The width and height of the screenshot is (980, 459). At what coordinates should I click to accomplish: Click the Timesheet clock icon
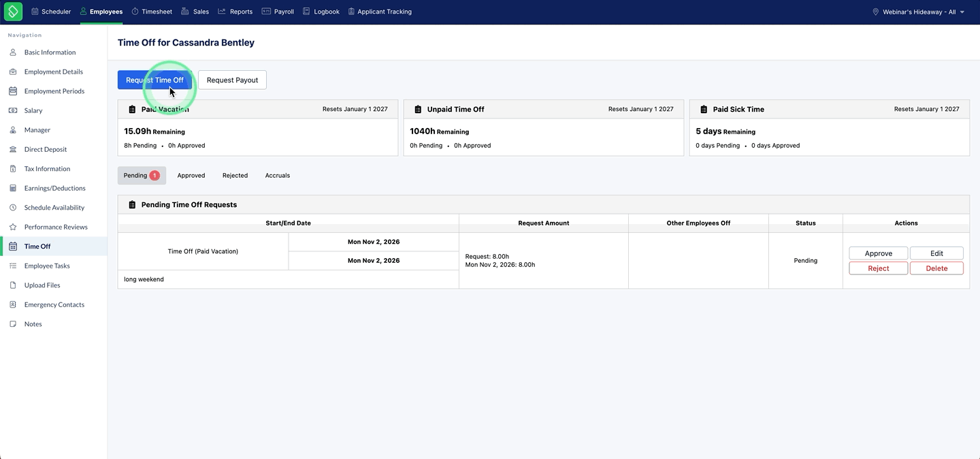point(135,12)
